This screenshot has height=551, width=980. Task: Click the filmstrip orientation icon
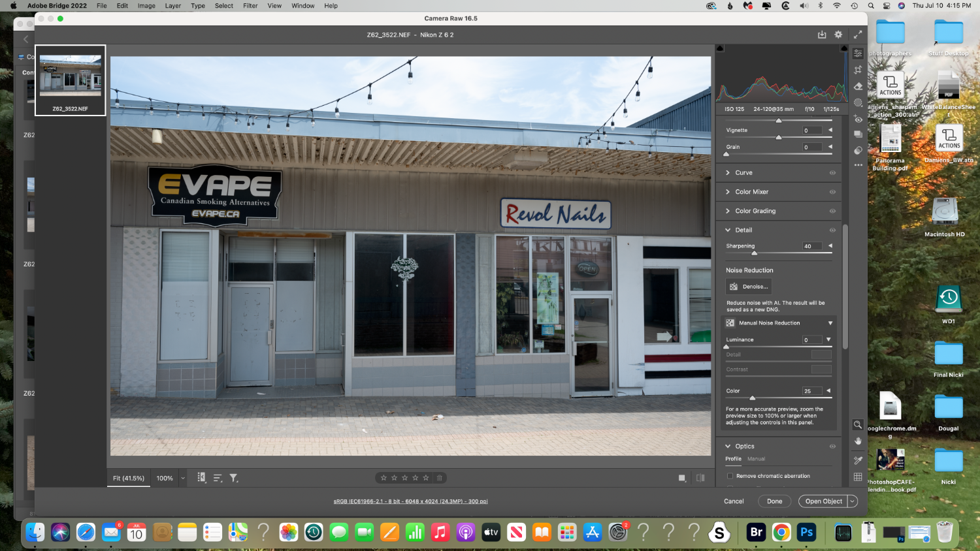[202, 478]
